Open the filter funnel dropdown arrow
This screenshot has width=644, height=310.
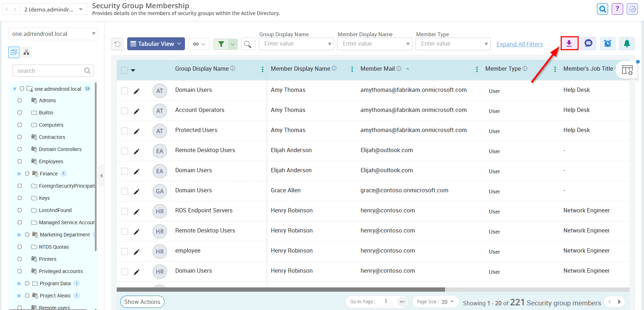coord(233,44)
